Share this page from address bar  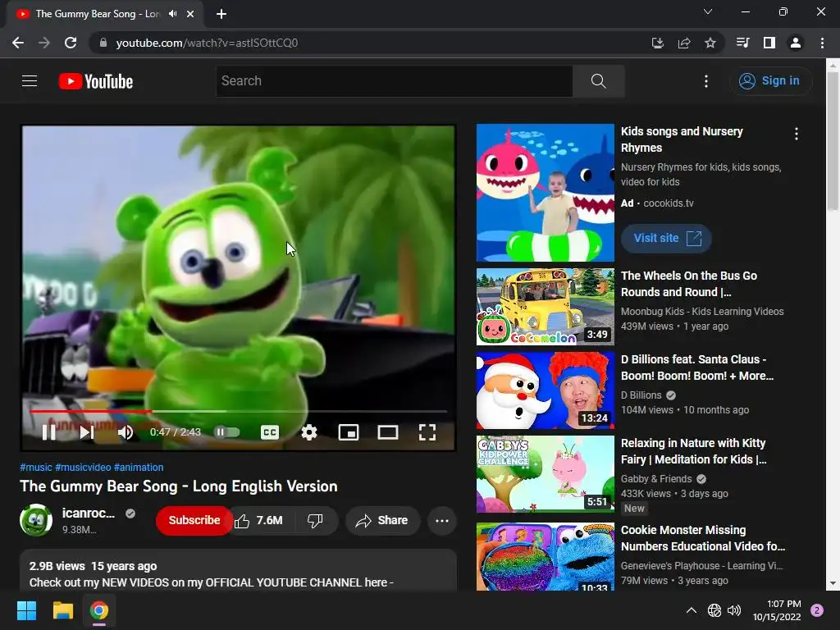(684, 43)
